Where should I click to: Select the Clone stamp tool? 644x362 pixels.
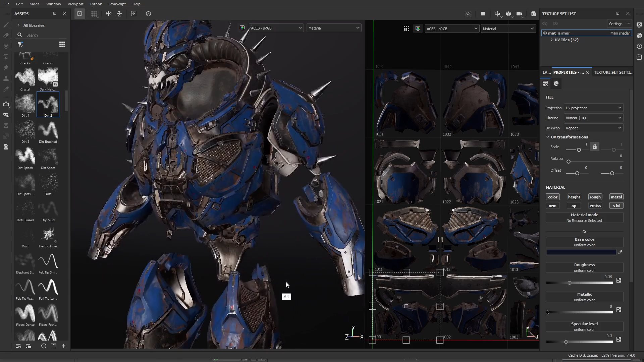point(6,78)
